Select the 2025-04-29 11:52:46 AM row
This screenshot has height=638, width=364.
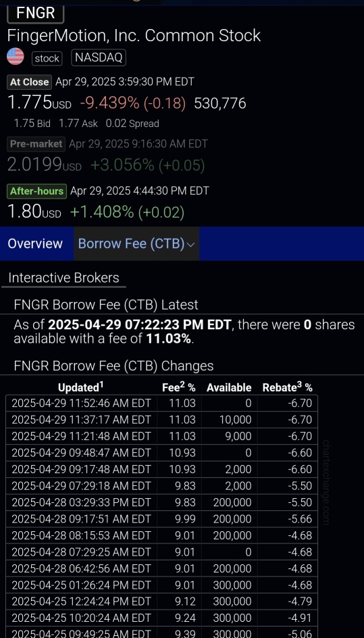coord(162,403)
